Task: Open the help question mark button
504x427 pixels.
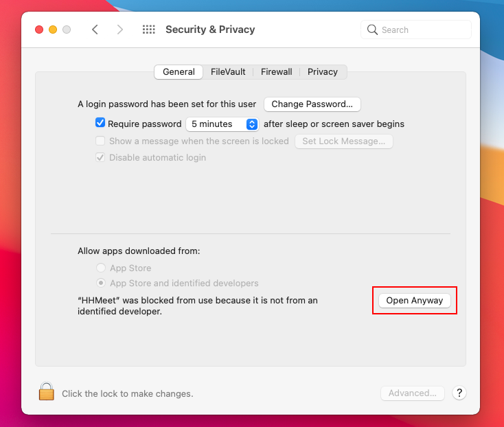Action: [x=460, y=393]
